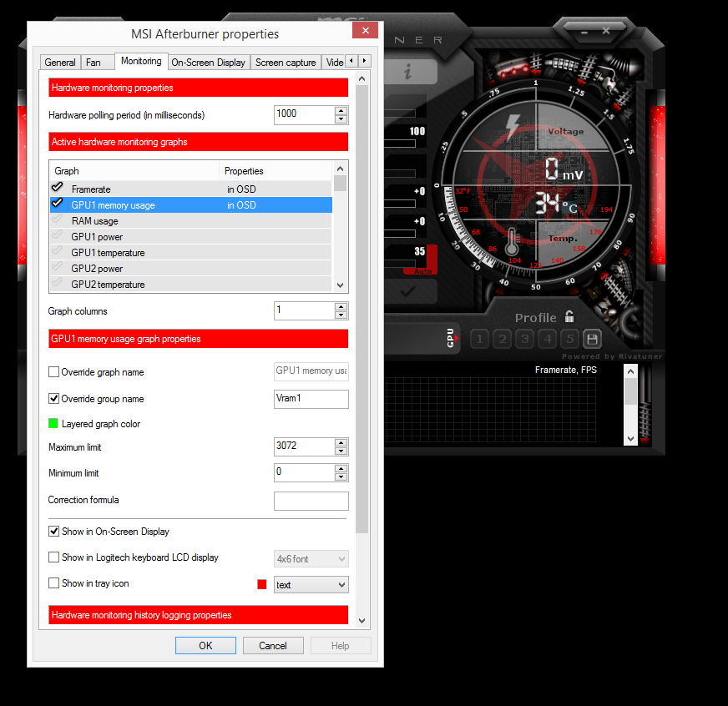
Task: Enable GPU1 temperature graph checkmark
Action: coord(57,250)
